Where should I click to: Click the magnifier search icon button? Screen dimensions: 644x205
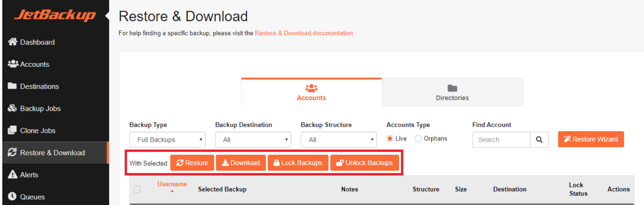point(539,140)
